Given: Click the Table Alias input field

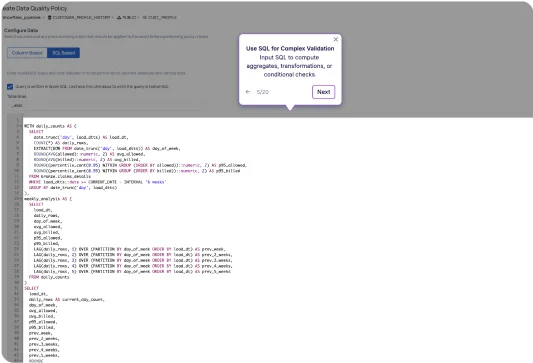Looking at the screenshot, I should pos(104,105).
